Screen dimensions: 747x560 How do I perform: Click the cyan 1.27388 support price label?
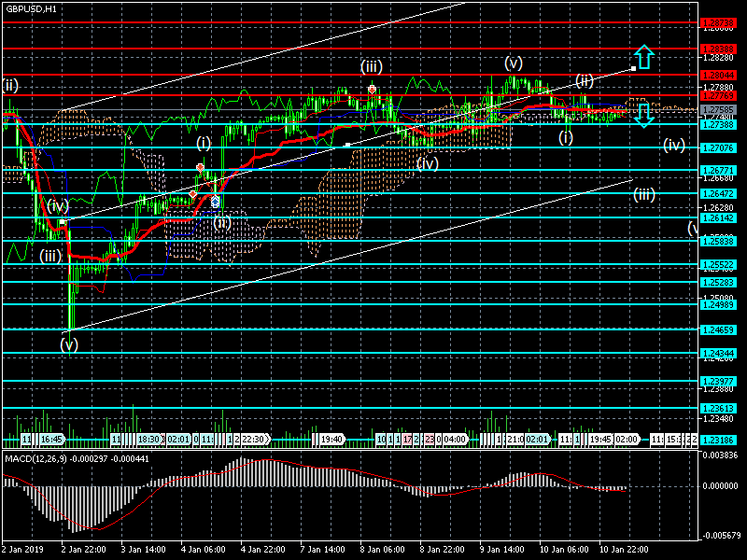click(x=719, y=124)
